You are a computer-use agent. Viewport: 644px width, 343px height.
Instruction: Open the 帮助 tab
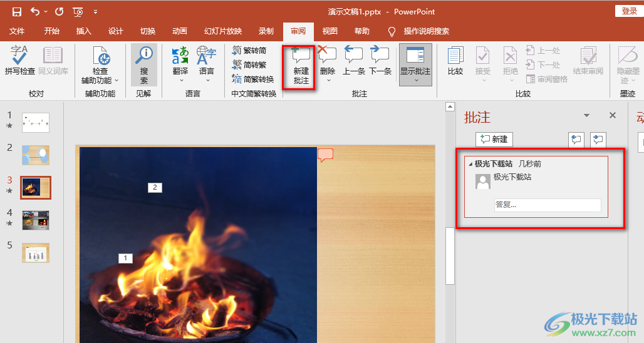362,31
